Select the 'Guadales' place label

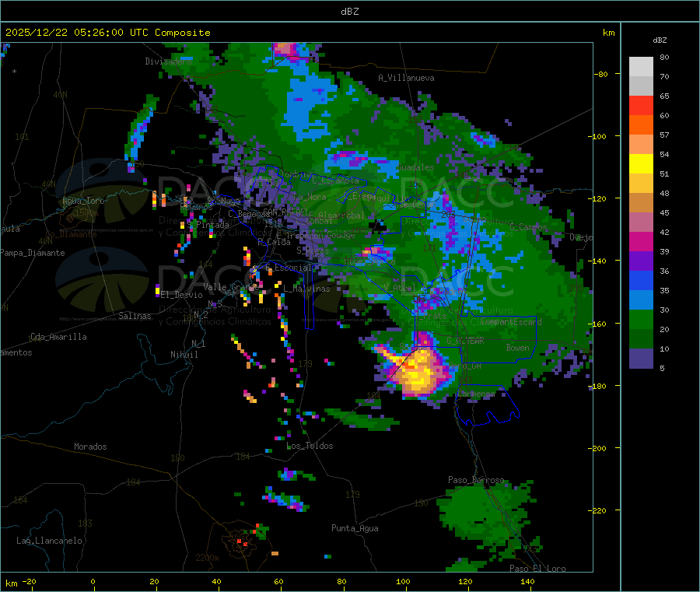[415, 167]
